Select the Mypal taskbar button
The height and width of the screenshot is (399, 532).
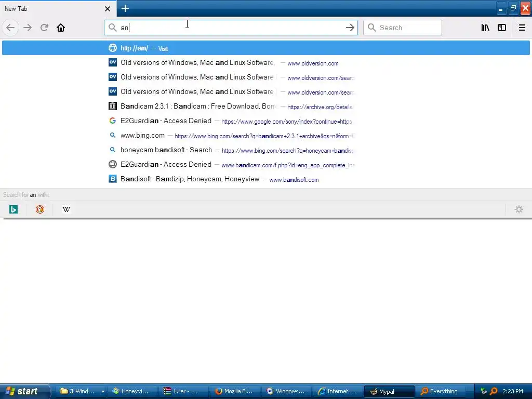point(389,391)
